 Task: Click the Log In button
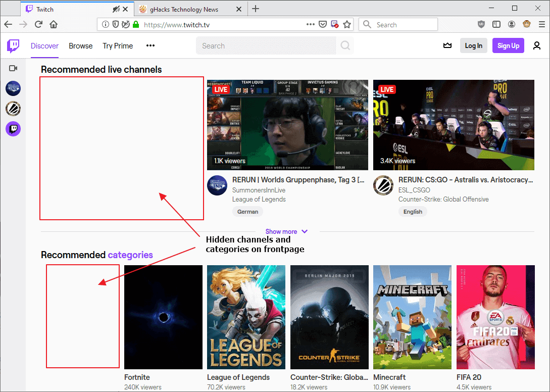[474, 45]
